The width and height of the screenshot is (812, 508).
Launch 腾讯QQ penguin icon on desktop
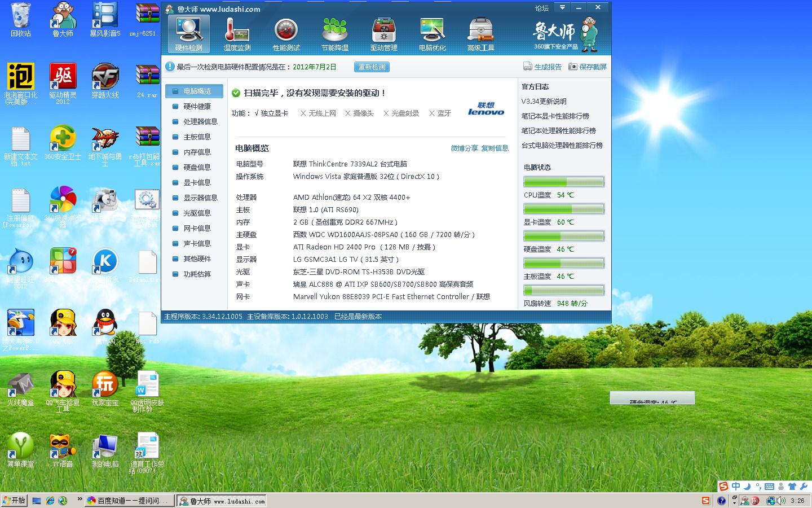105,326
